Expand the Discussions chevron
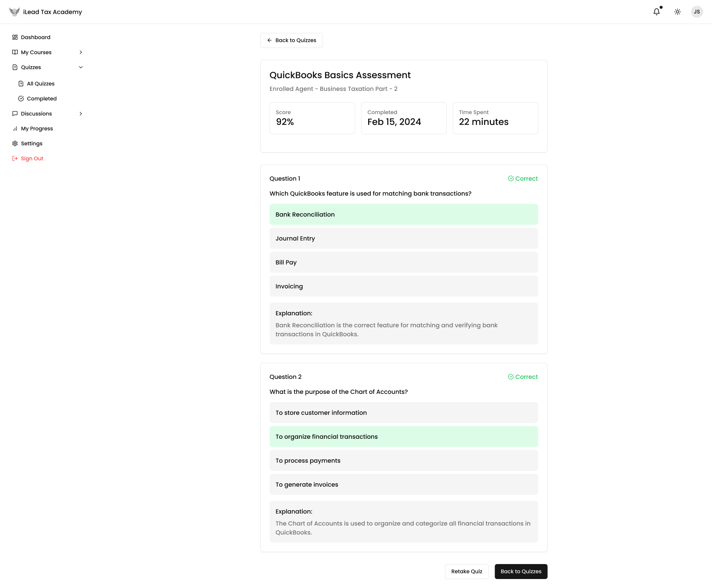 pos(81,114)
